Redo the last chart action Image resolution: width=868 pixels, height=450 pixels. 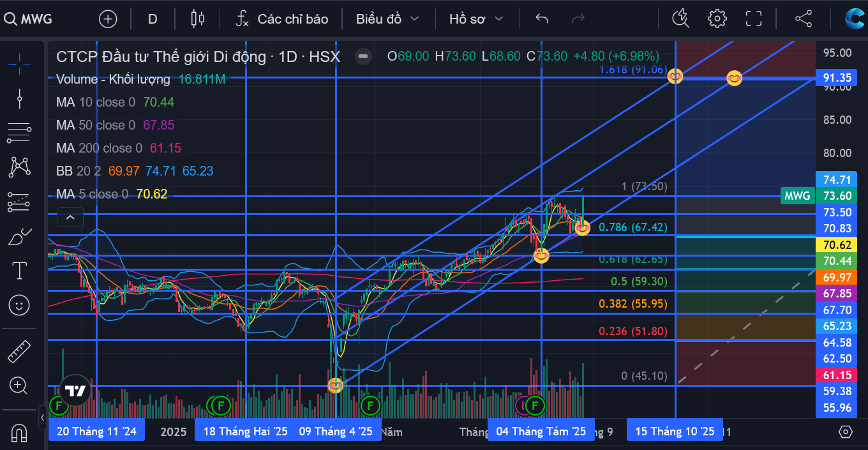click(x=578, y=19)
